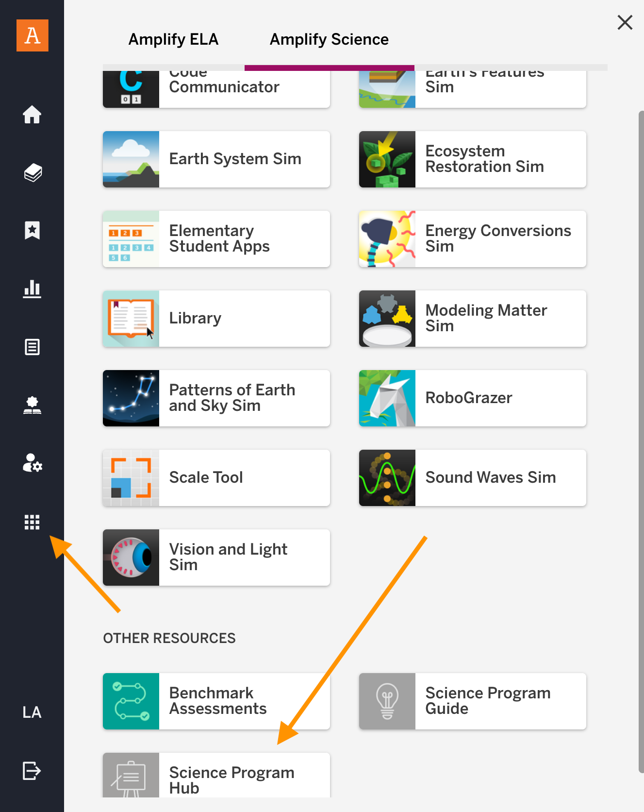Viewport: 644px width, 812px height.
Task: Click the logout icon at sidebar bottom
Action: [x=32, y=771]
